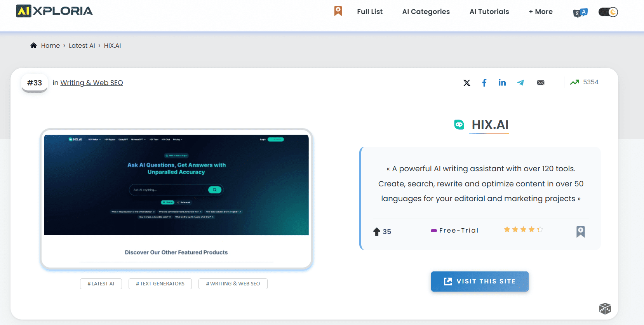Click the HIX.AI chat logo icon
The image size is (644, 325).
pyautogui.click(x=459, y=125)
